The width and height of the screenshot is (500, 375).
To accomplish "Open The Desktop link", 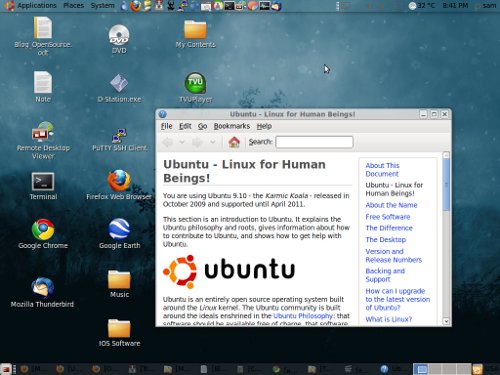I will (386, 239).
